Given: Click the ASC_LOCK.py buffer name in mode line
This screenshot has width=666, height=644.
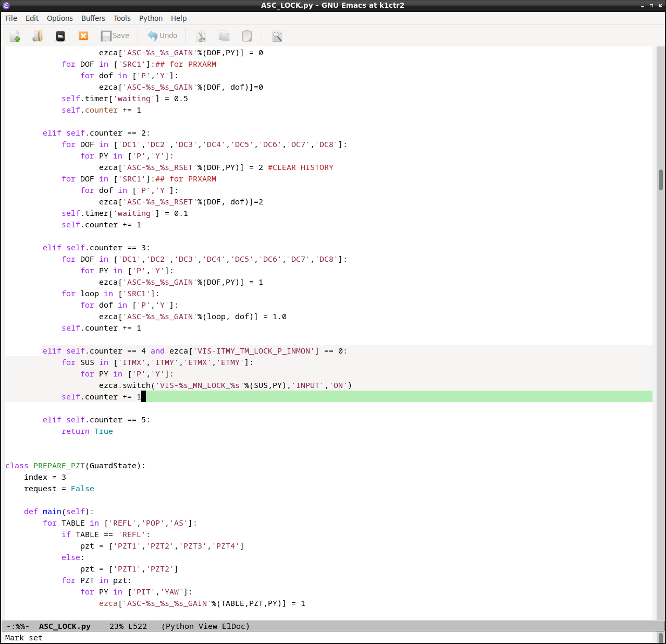Looking at the screenshot, I should [65, 626].
